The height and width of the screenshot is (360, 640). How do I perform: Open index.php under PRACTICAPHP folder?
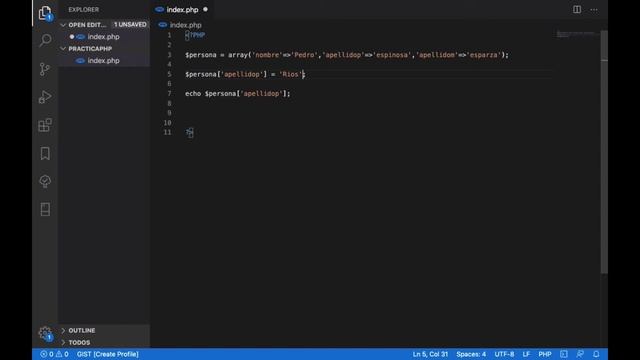104,60
